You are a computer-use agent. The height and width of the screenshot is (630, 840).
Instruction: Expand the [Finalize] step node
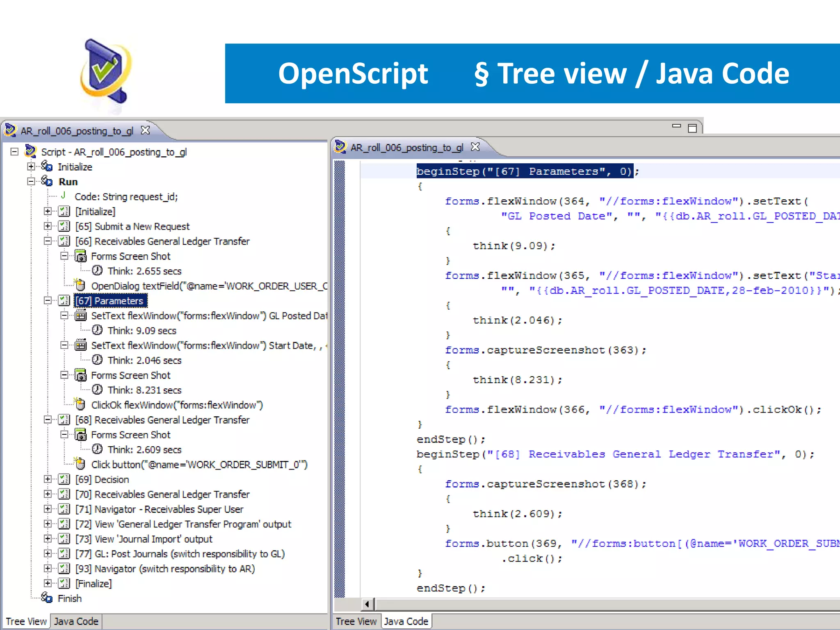point(48,583)
